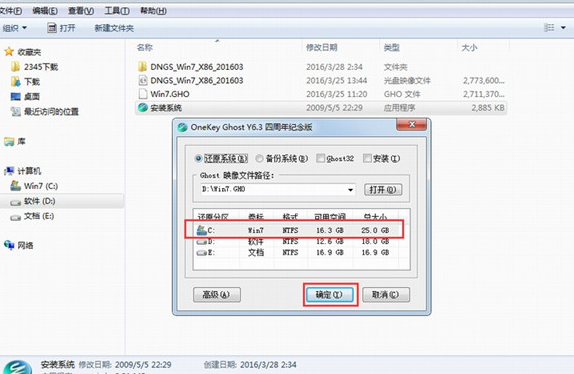Screen dimensions: 574x374
Task: Click the 库 libraries icon
Action: click(9, 141)
